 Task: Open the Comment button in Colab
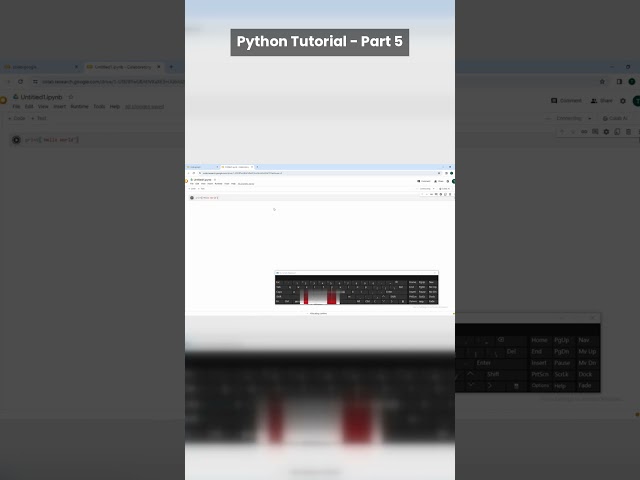pos(566,100)
